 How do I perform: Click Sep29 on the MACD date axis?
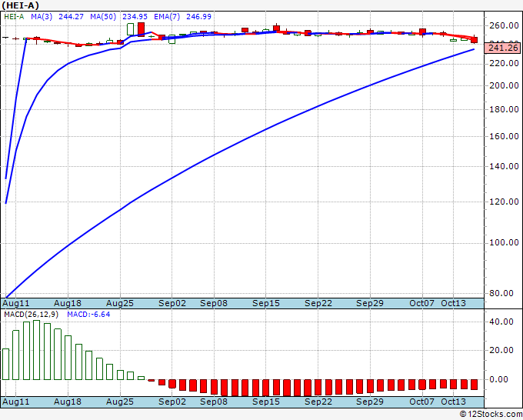click(370, 402)
